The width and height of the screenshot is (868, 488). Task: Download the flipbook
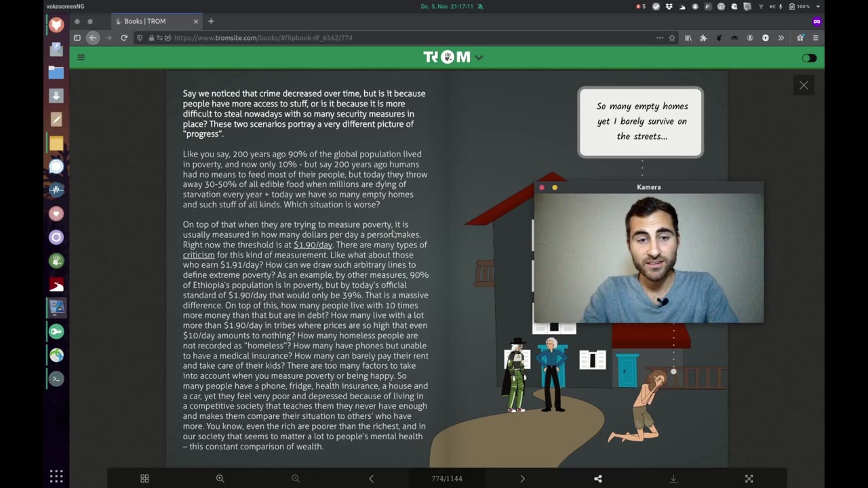click(673, 479)
